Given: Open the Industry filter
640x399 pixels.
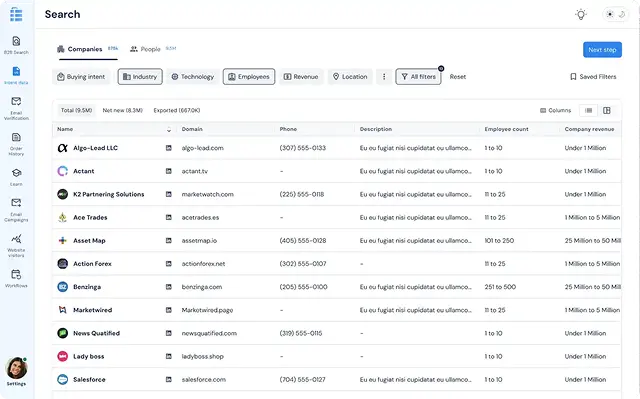Looking at the screenshot, I should 140,77.
